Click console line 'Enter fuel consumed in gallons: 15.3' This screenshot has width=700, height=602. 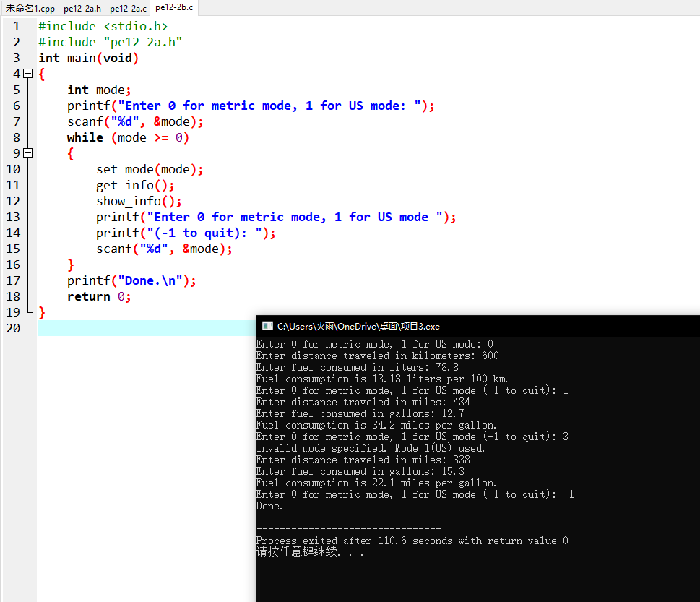pyautogui.click(x=360, y=472)
